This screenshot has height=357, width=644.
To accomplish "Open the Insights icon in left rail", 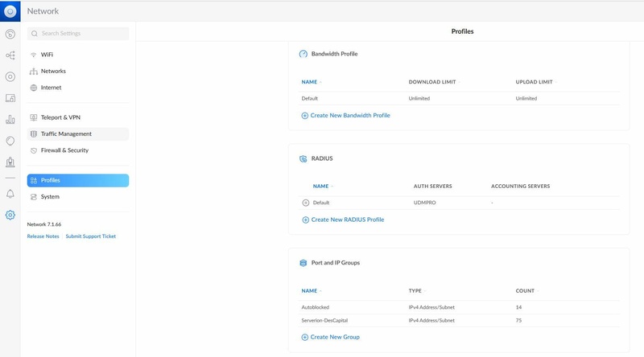I will 10,141.
